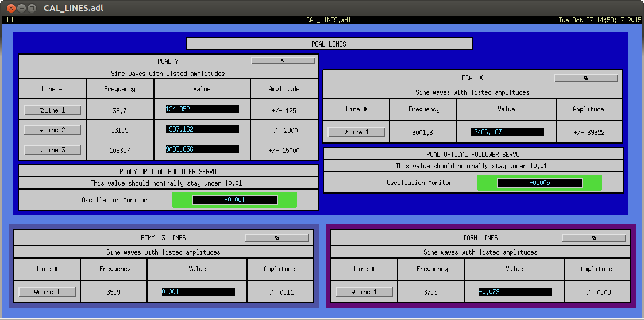Click amplitude cell +/- 15000
Screen dimensions: 644x320
pos(284,150)
